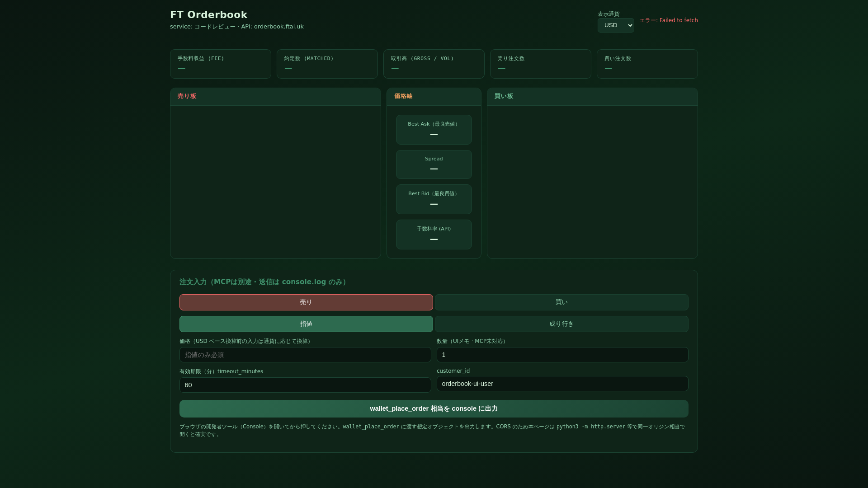
Task: Click the FT Orderbook title
Action: pos(209,15)
